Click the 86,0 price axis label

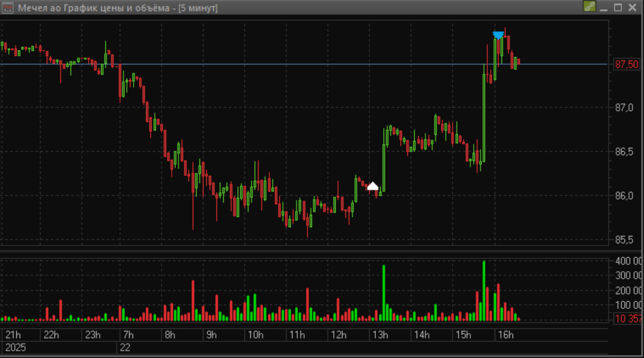(624, 196)
